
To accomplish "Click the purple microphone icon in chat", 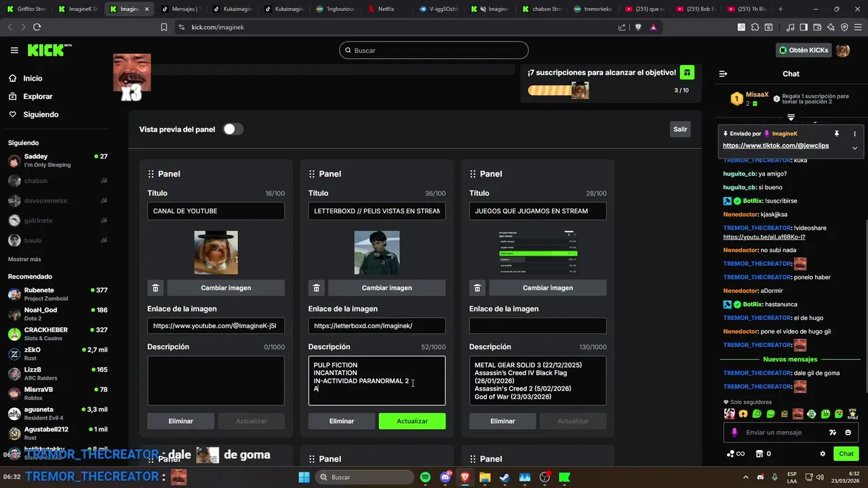I will pos(734,432).
